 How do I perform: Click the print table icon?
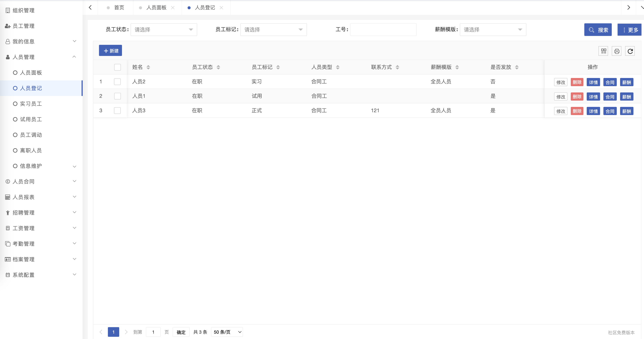click(617, 51)
